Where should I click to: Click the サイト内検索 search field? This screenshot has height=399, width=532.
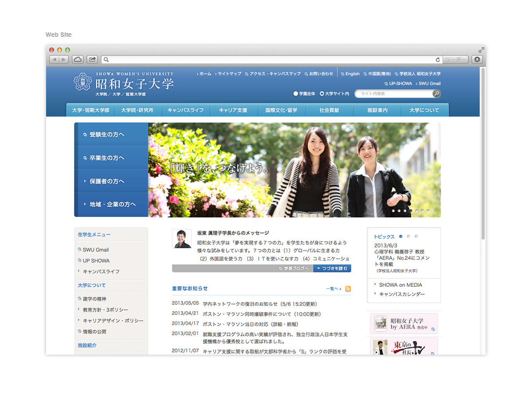(x=394, y=94)
